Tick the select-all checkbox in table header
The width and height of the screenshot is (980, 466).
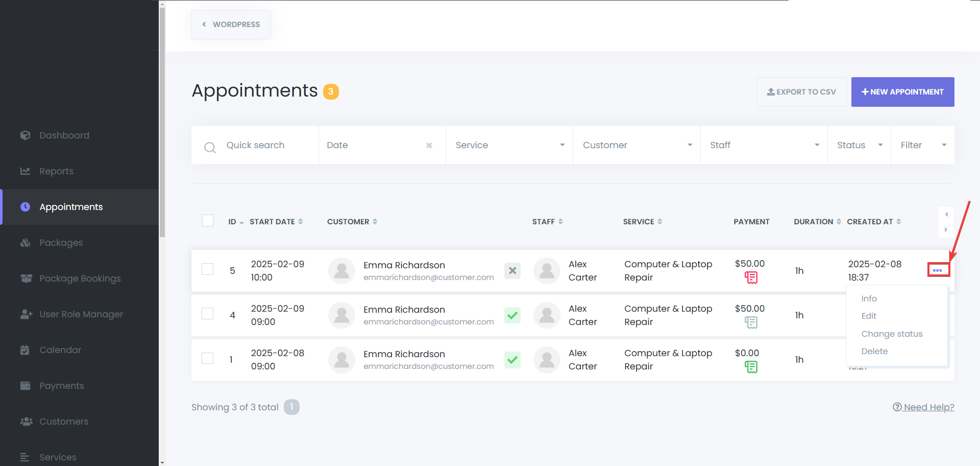coord(208,221)
